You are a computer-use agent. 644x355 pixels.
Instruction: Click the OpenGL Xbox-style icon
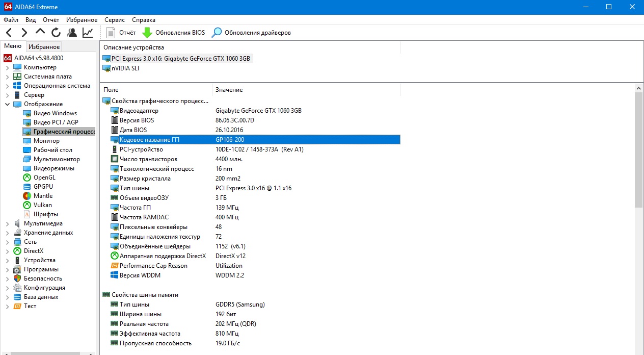pos(27,177)
